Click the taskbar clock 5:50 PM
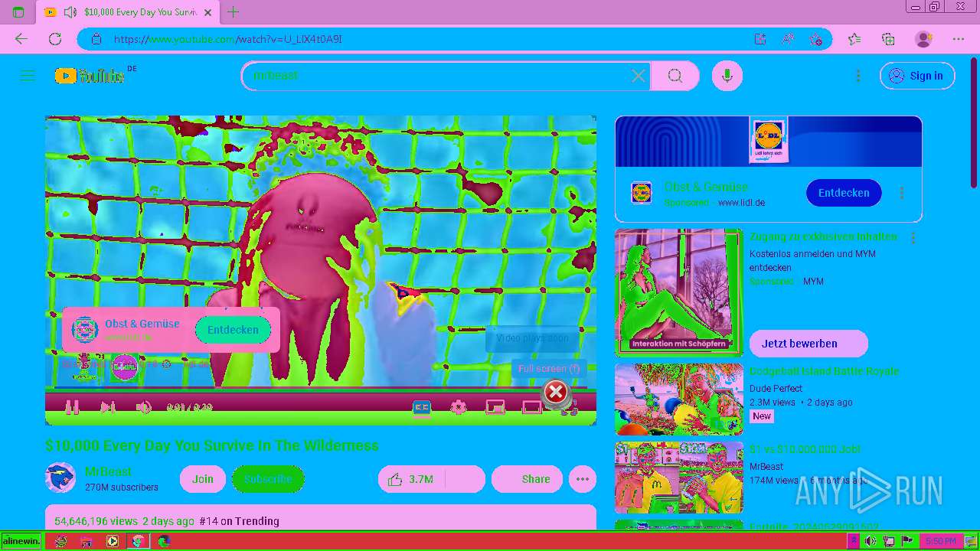Image resolution: width=980 pixels, height=551 pixels. click(940, 541)
